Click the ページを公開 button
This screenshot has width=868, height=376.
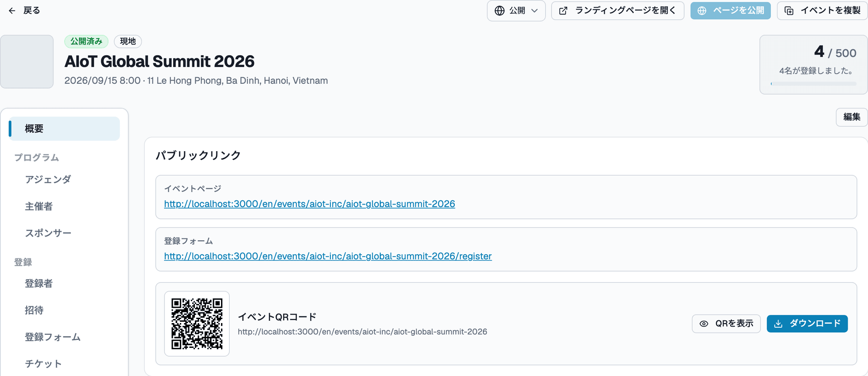[x=731, y=10]
